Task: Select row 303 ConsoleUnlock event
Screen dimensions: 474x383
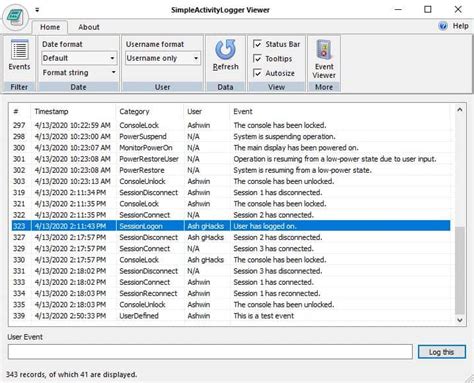Action: (x=231, y=181)
